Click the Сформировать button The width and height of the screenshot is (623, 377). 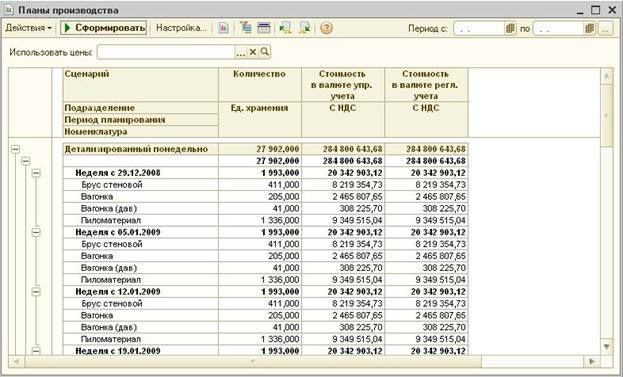(104, 28)
